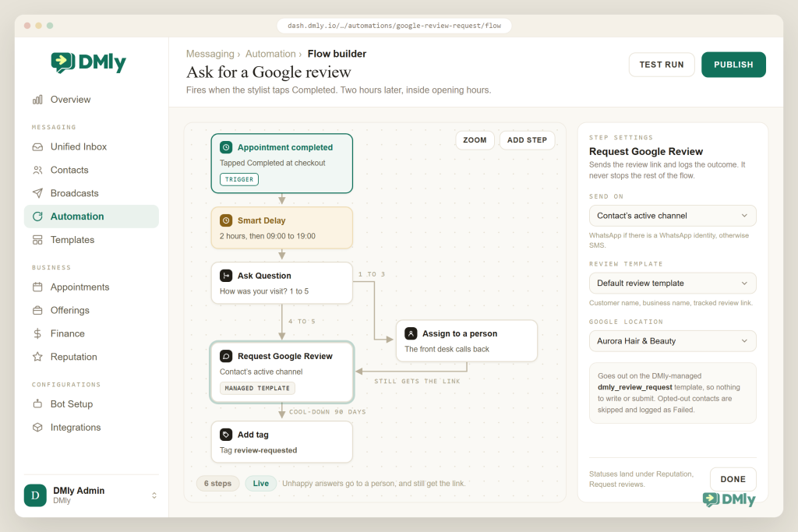
Task: Select the Appointment completed trigger node
Action: (x=282, y=164)
